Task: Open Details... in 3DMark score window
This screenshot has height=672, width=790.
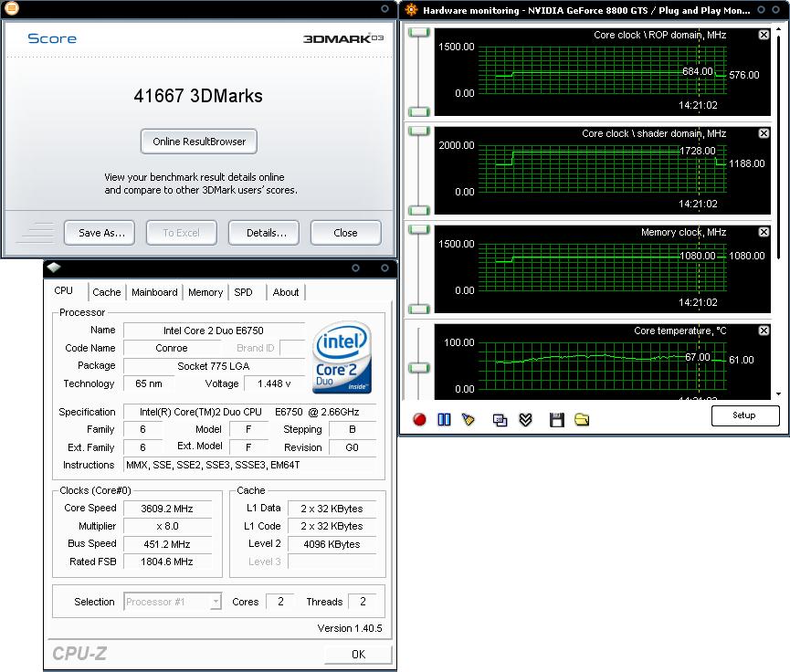Action: [x=264, y=233]
